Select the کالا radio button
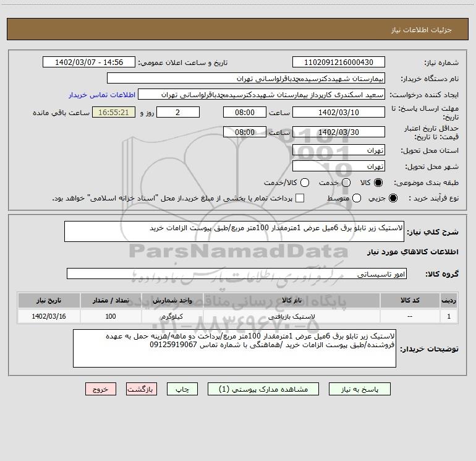The image size is (476, 461). (x=378, y=183)
